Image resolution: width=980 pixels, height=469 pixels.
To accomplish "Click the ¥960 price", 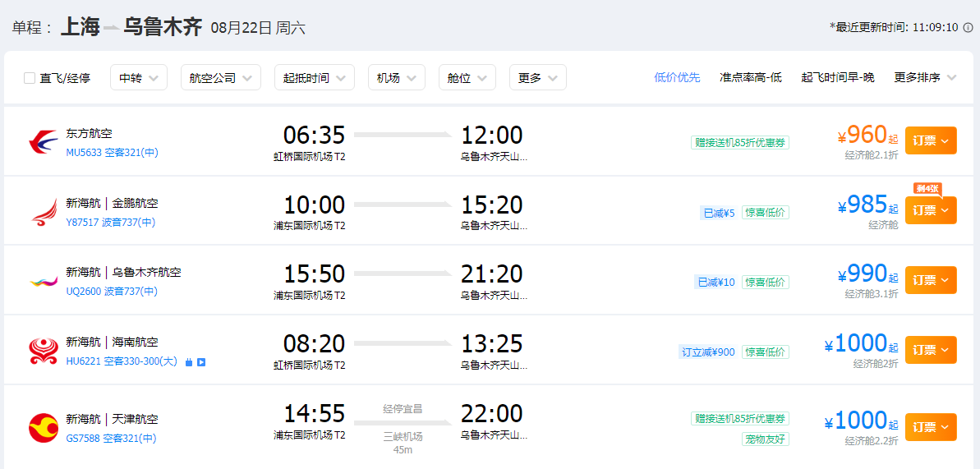I will point(867,135).
